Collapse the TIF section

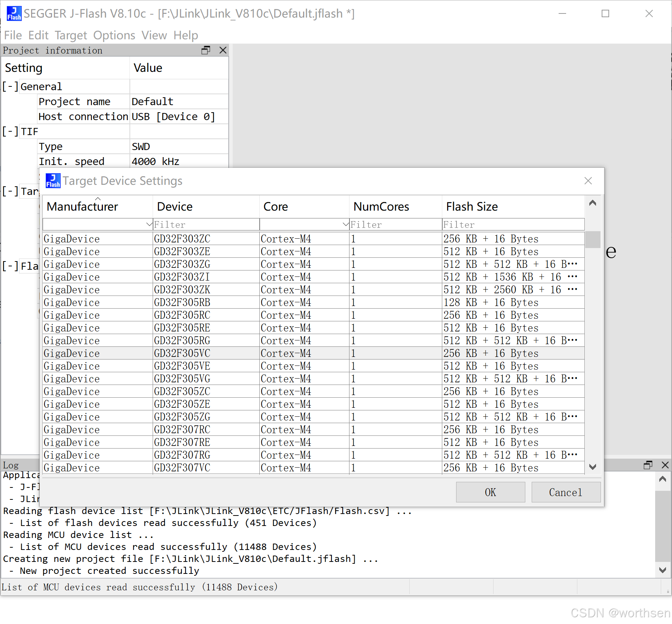10,131
